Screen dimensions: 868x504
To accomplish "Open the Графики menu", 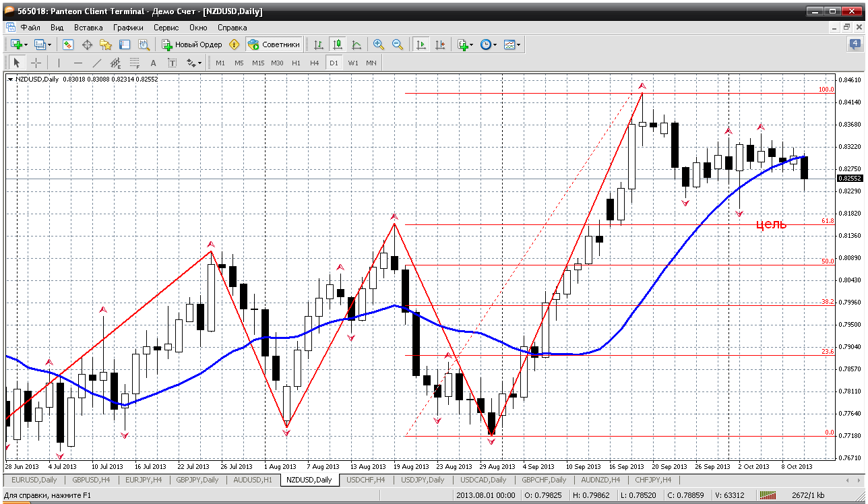I will [128, 28].
